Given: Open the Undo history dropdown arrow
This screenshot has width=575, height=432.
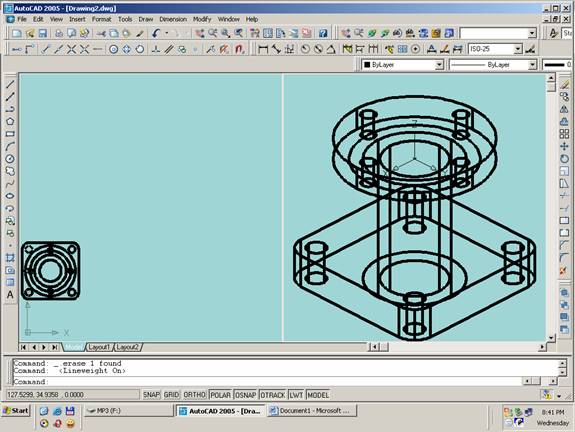Looking at the screenshot, I should click(167, 34).
